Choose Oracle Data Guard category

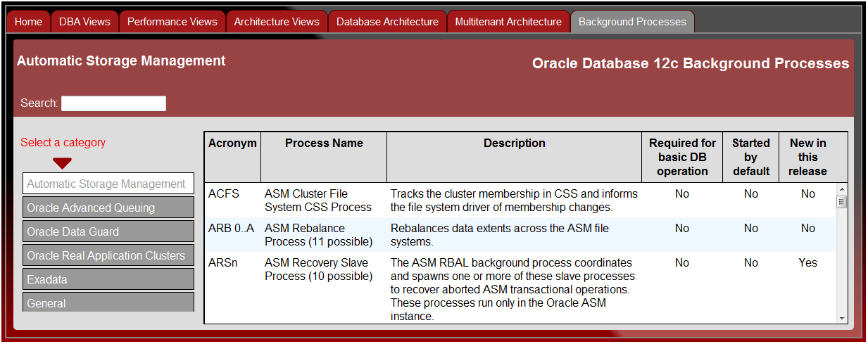click(x=108, y=231)
